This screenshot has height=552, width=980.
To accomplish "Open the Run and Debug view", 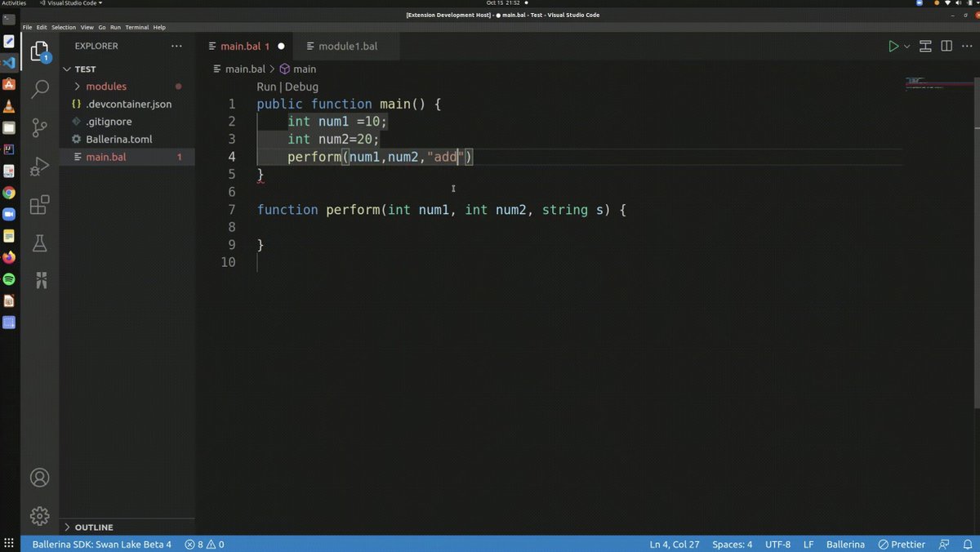I will (39, 167).
